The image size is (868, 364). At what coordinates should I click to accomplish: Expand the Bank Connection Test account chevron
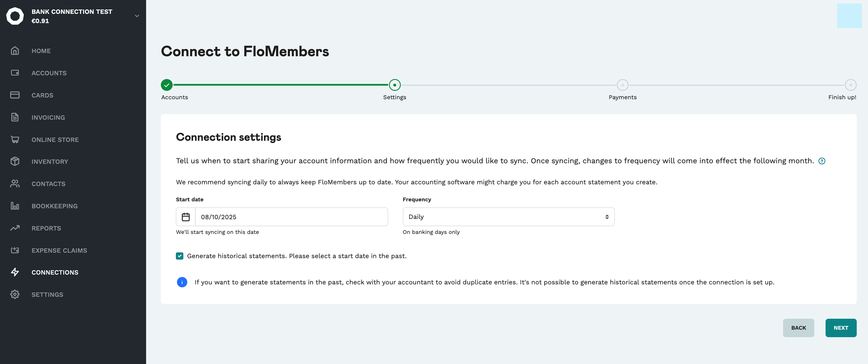(137, 16)
